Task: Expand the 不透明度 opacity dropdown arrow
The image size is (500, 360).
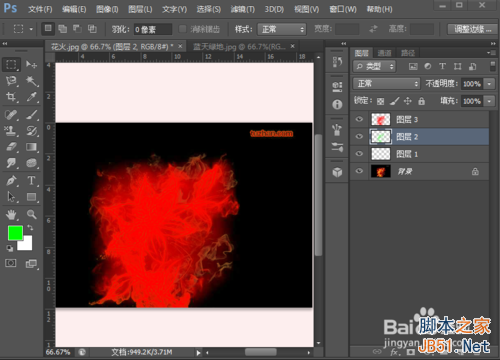Action: [489, 84]
